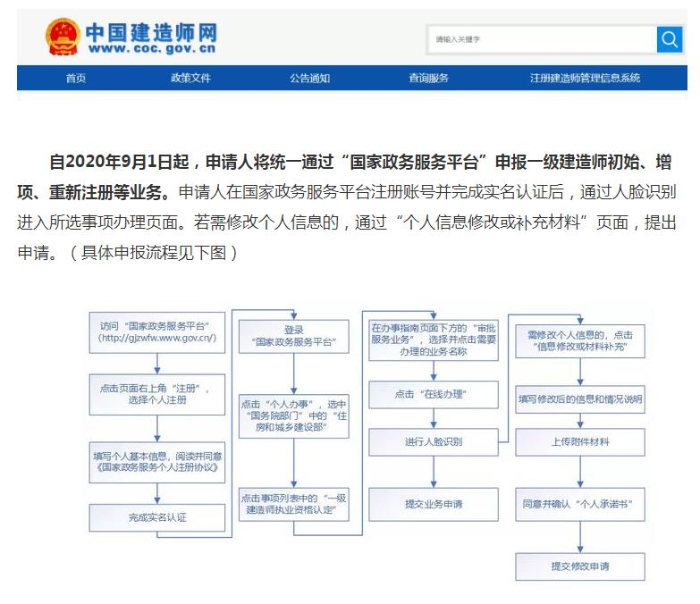
Task: Click flowchart box 提交修改申请
Action: [x=580, y=566]
